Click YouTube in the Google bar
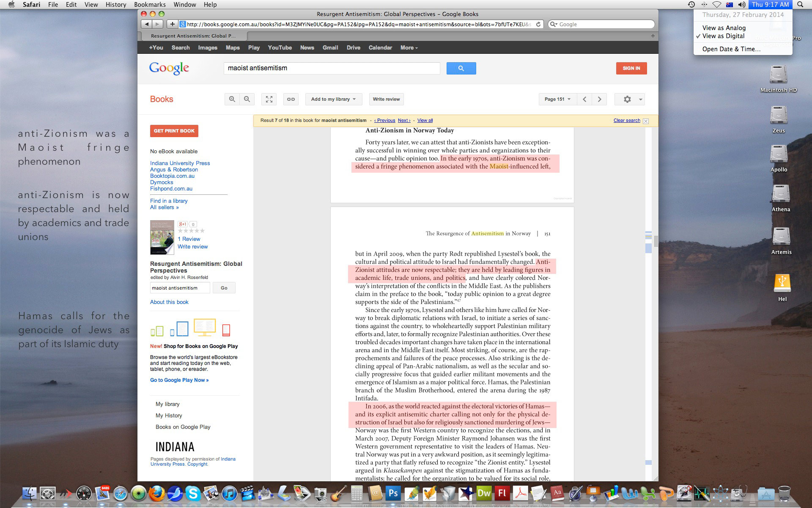The image size is (812, 508). click(x=280, y=47)
